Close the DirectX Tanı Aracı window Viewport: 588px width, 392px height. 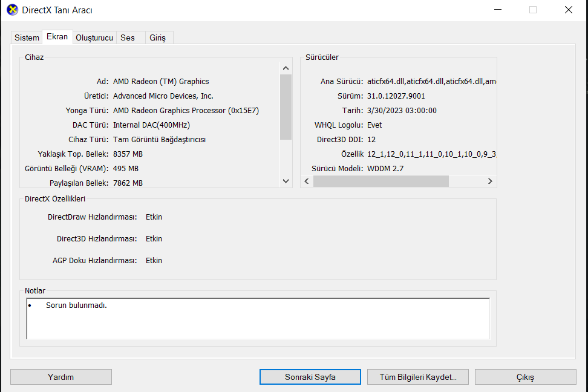(x=569, y=10)
